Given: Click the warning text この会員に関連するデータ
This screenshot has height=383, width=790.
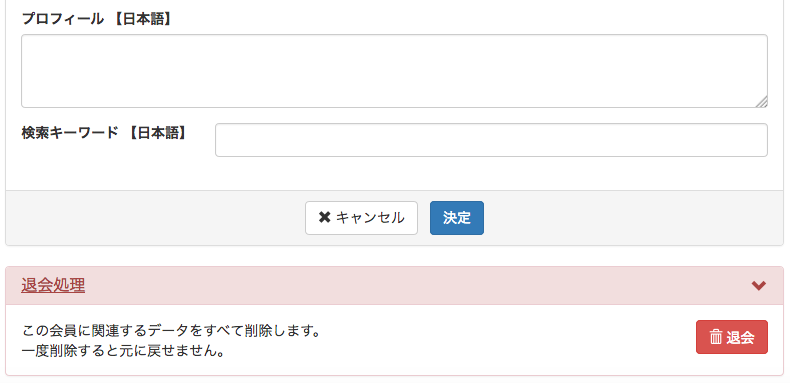Looking at the screenshot, I should 171,332.
